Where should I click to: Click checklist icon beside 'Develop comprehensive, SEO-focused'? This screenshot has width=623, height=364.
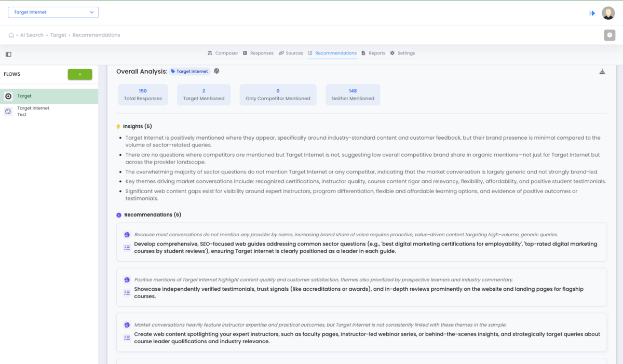[127, 248]
